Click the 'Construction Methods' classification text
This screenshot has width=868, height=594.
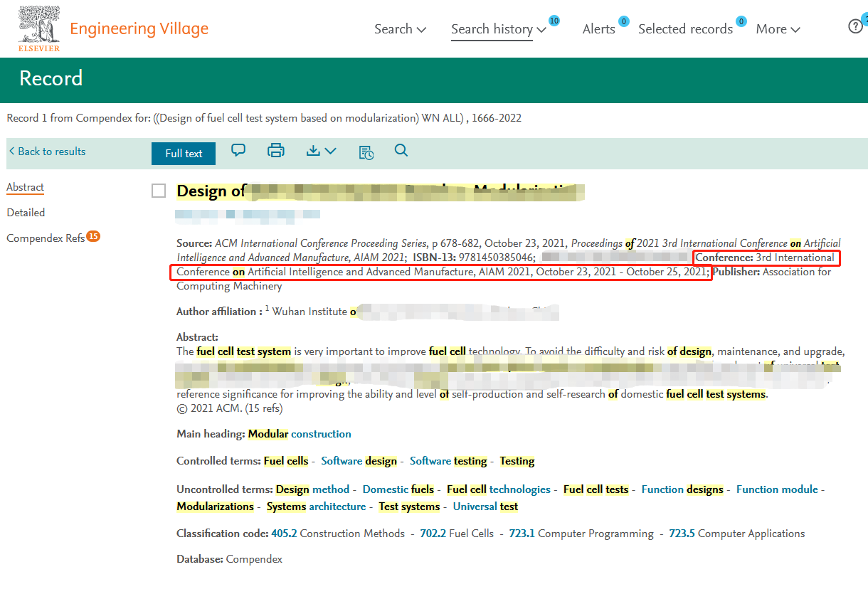coord(352,534)
